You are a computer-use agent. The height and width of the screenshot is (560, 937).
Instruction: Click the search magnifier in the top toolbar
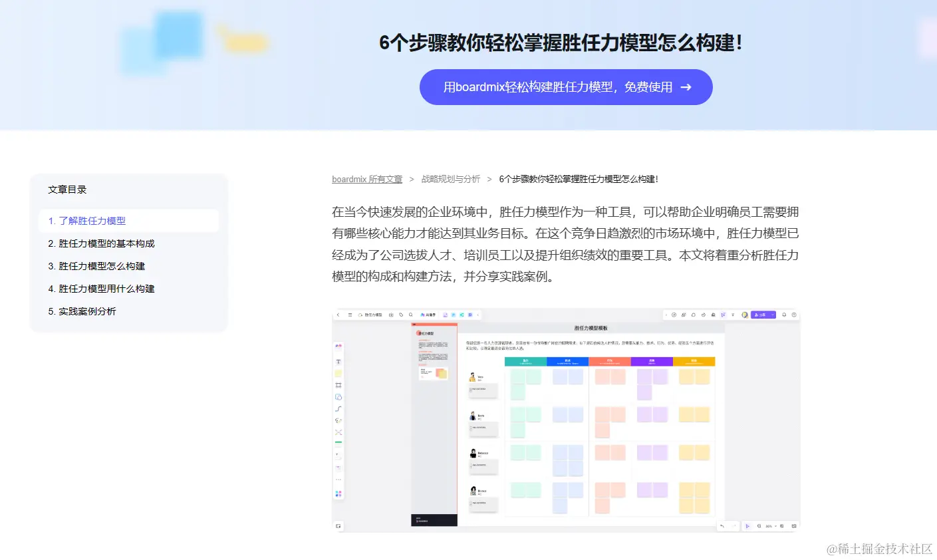click(410, 315)
